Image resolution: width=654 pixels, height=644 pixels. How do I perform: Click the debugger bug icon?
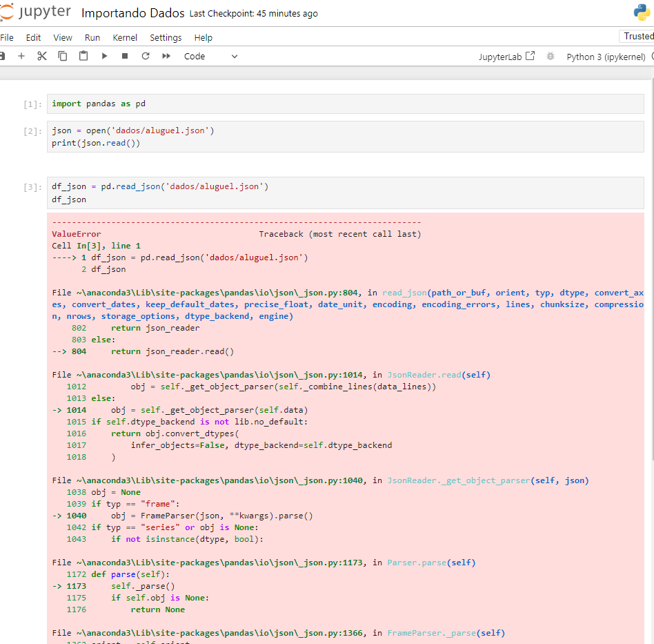coord(550,57)
